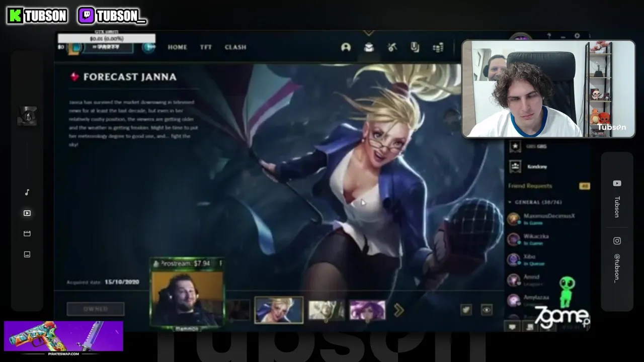Click the square icon left of the eye
The width and height of the screenshot is (644, 362).
coord(466,310)
